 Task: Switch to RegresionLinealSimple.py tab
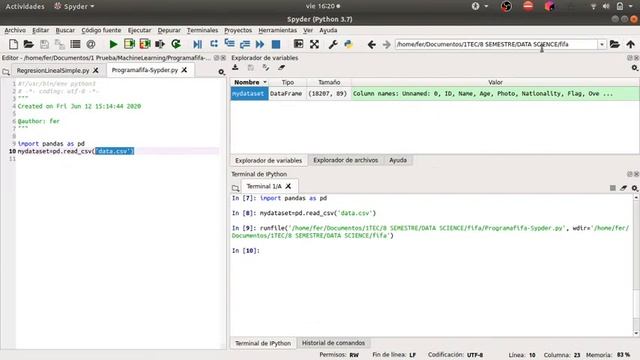pyautogui.click(x=53, y=70)
